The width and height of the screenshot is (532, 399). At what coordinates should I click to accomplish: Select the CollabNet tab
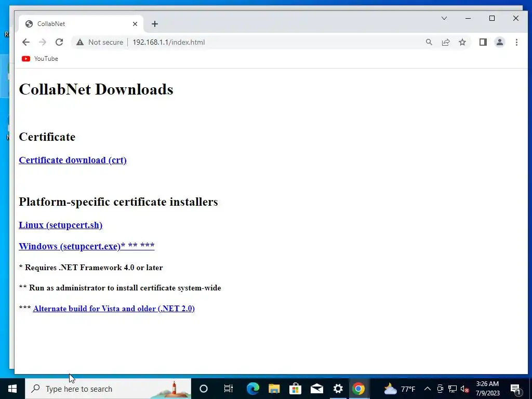pyautogui.click(x=81, y=24)
